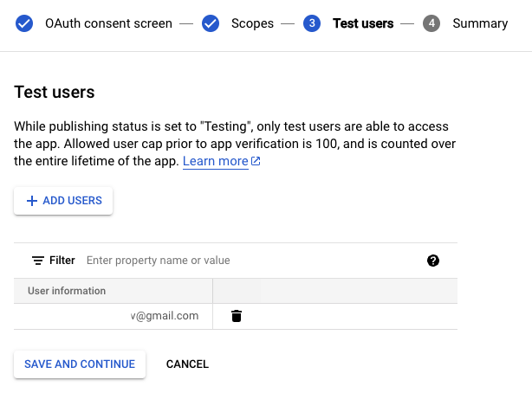Select the step 3 circle icon
The height and width of the screenshot is (393, 532).
[312, 23]
